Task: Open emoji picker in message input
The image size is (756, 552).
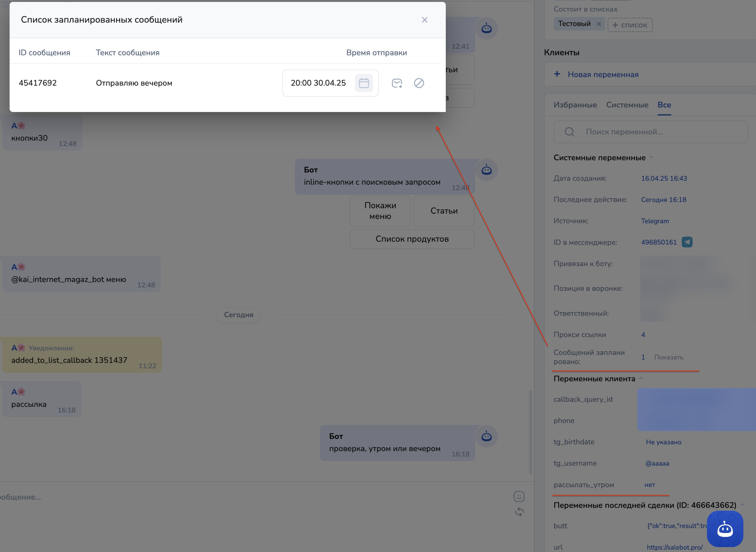Action: (x=519, y=497)
